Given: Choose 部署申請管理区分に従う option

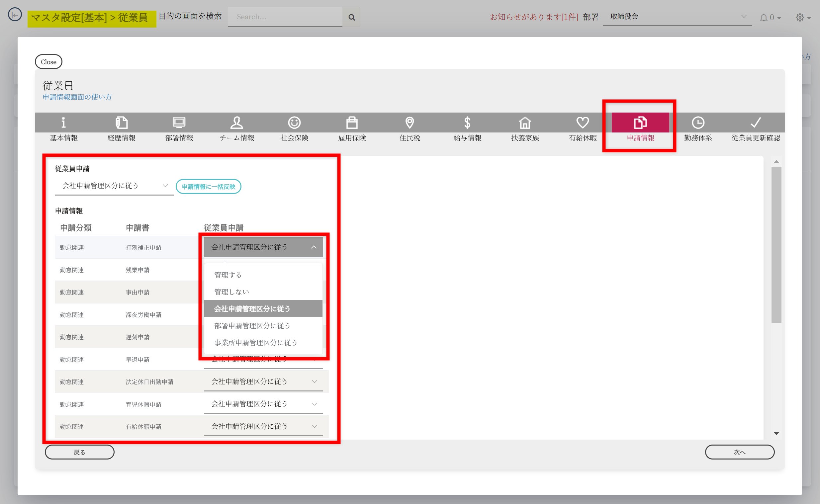Looking at the screenshot, I should [x=263, y=326].
